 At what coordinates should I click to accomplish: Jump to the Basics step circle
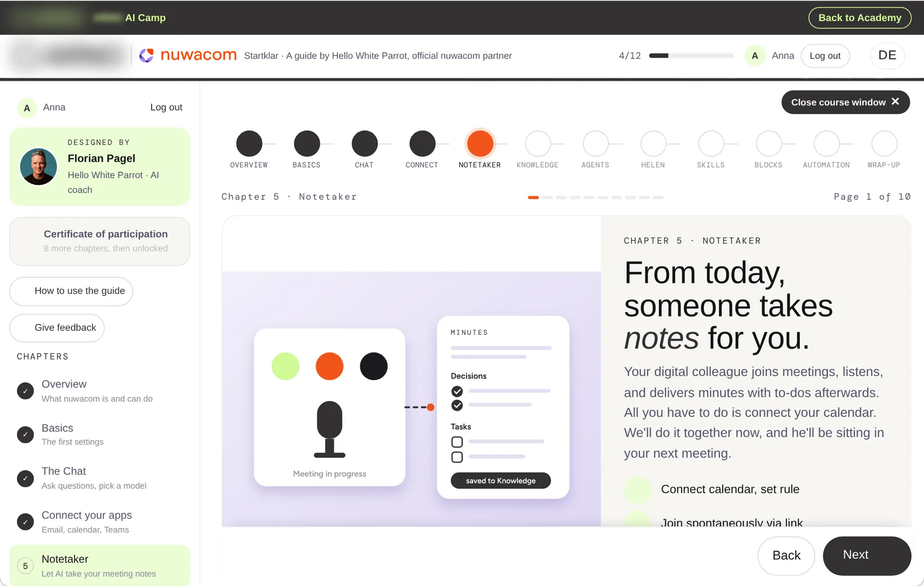coord(306,143)
